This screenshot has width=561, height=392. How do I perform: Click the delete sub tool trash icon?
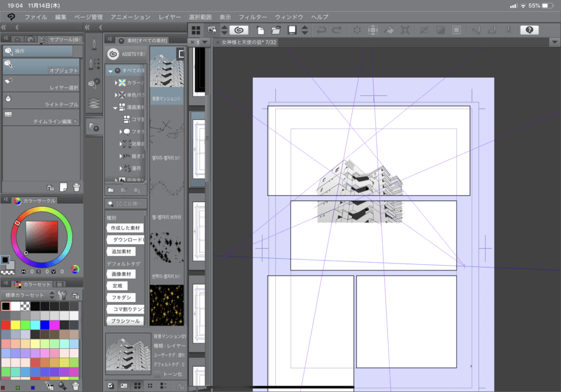click(x=76, y=188)
